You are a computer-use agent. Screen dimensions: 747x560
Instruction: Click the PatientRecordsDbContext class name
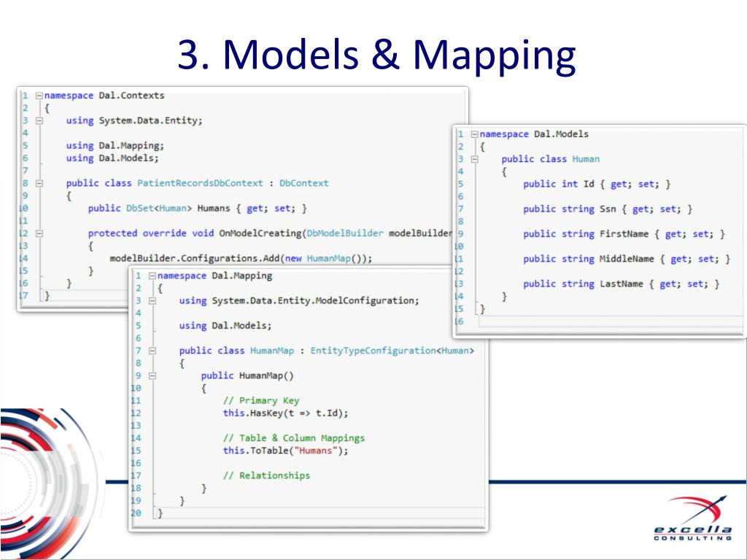(x=200, y=183)
